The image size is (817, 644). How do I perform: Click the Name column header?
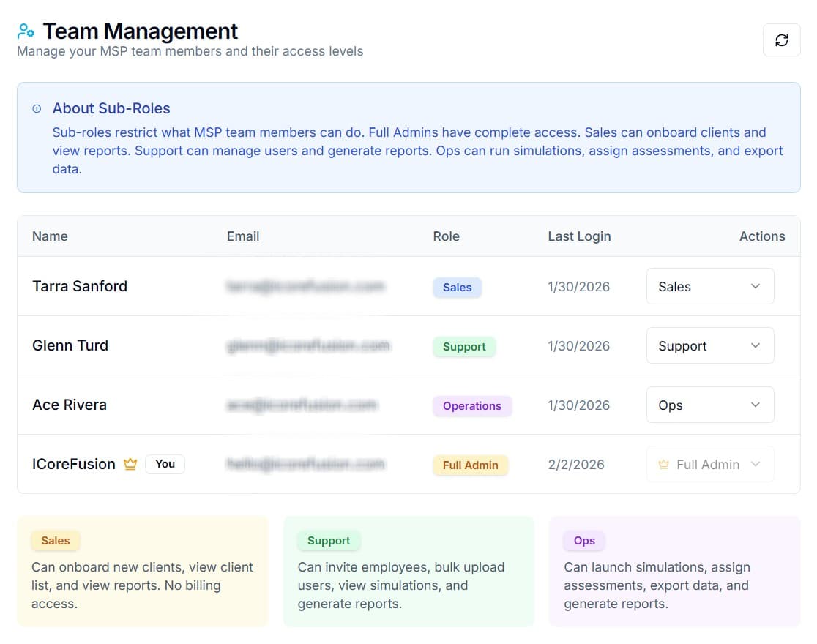(x=50, y=236)
